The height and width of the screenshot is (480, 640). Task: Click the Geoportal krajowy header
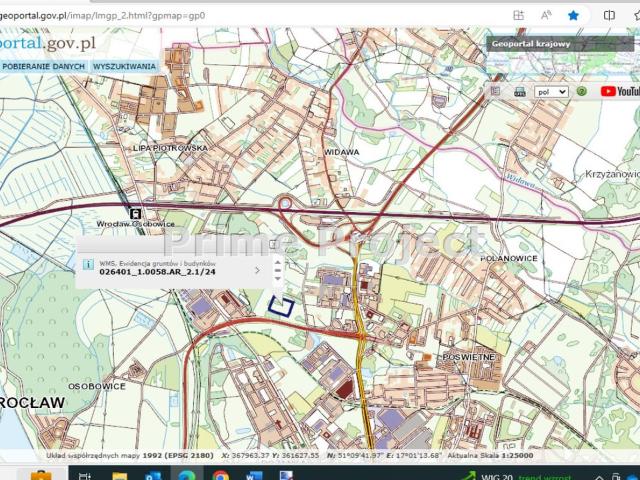(530, 44)
